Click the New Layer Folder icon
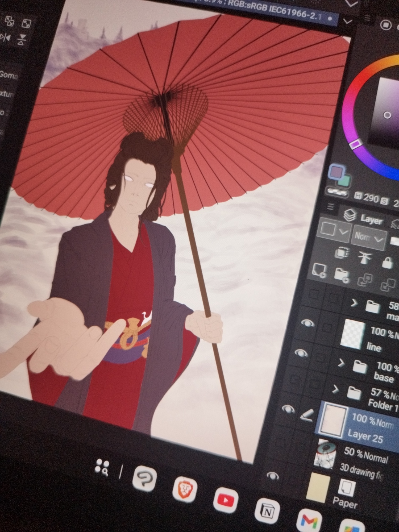Viewport: 399px width, 532px height. pos(342,275)
